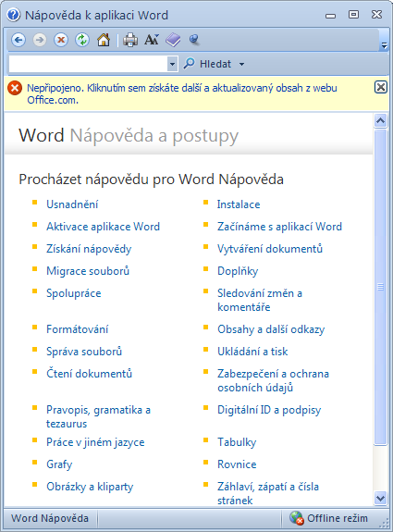The height and width of the screenshot is (532, 393).
Task: Open Pravopis, gramatika a tezaurus topic
Action: point(98,416)
